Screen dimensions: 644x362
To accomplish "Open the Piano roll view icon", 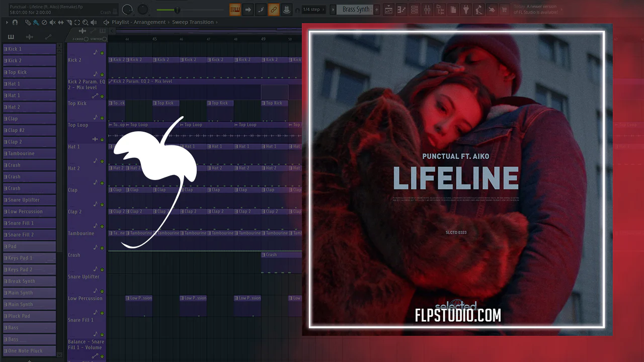I will (401, 9).
